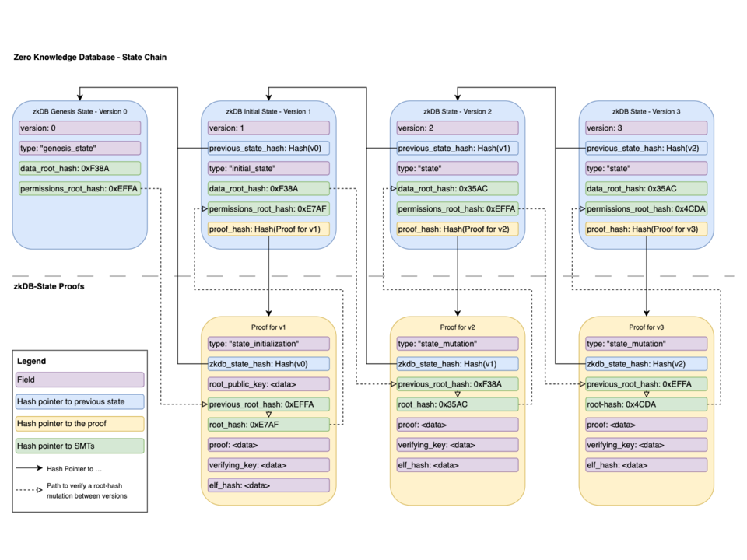Select "previous_state_hash: Hash(v1)" field
This screenshot has width=747, height=560.
458,148
